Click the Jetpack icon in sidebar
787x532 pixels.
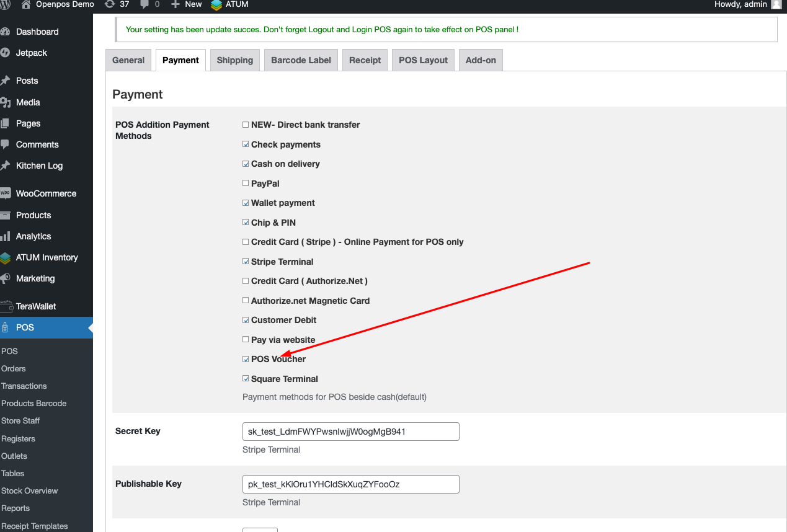(5, 53)
